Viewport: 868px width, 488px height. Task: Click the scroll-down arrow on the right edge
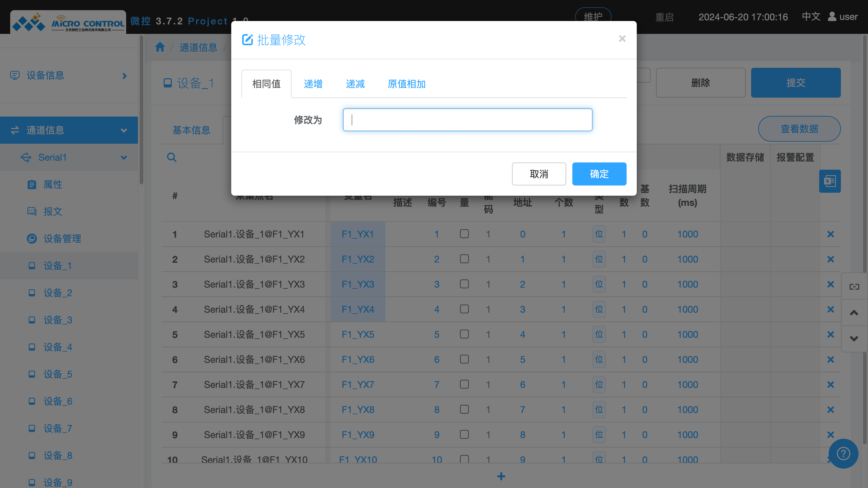(854, 338)
